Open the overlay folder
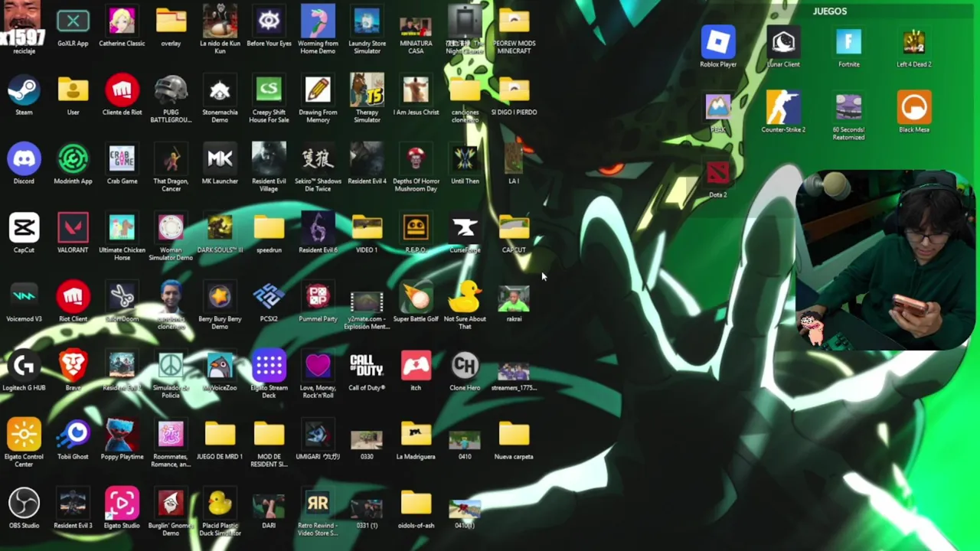 171,21
